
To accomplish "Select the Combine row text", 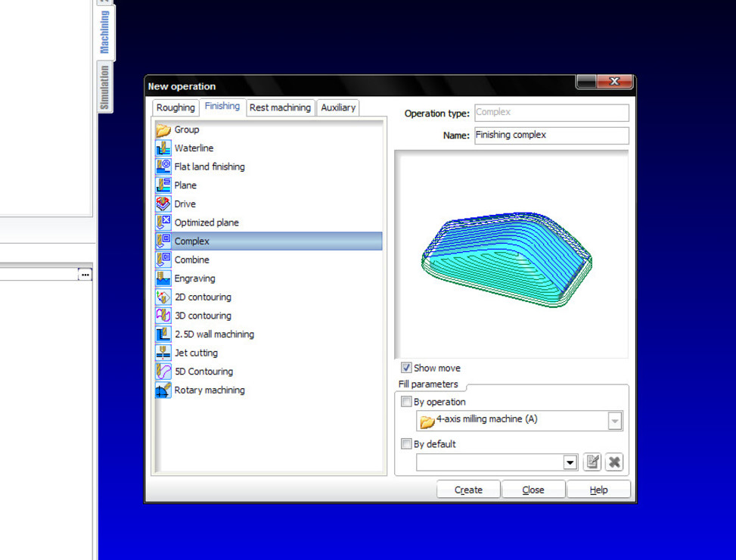I will click(192, 260).
